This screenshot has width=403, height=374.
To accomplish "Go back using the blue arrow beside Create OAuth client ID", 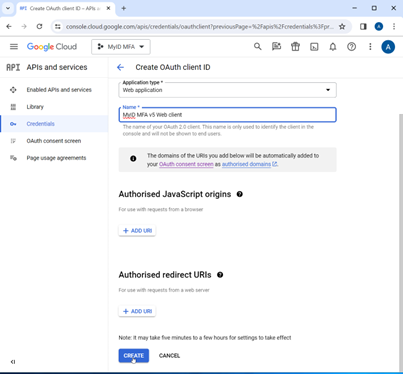I will (x=120, y=67).
